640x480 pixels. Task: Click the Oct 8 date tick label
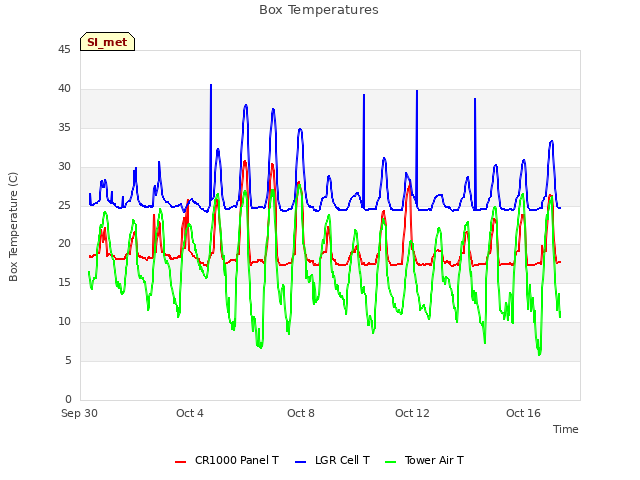coord(301,413)
